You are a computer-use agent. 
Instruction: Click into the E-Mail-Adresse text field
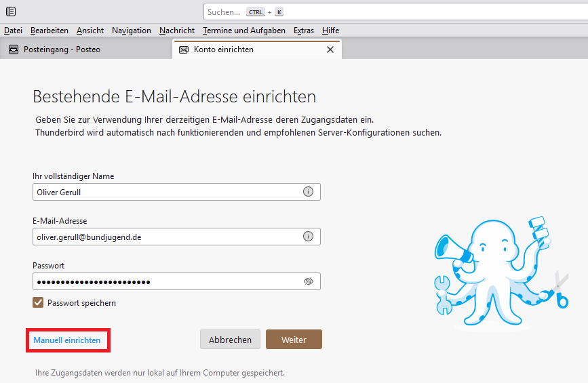pyautogui.click(x=166, y=237)
